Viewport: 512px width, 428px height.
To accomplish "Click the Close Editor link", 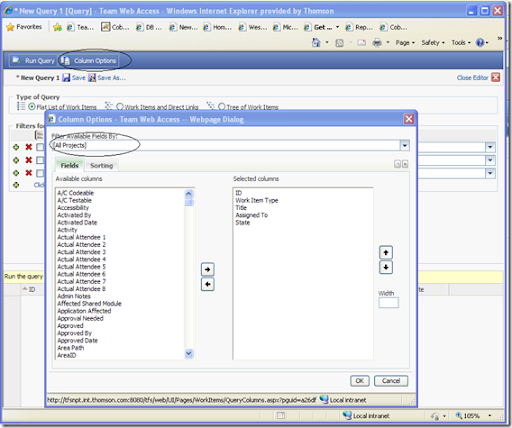I will (472, 78).
